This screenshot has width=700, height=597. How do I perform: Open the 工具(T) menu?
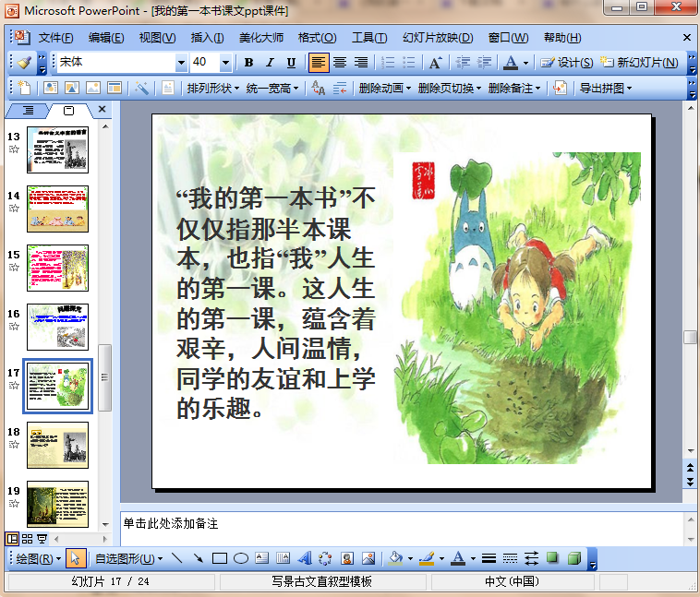pos(369,38)
